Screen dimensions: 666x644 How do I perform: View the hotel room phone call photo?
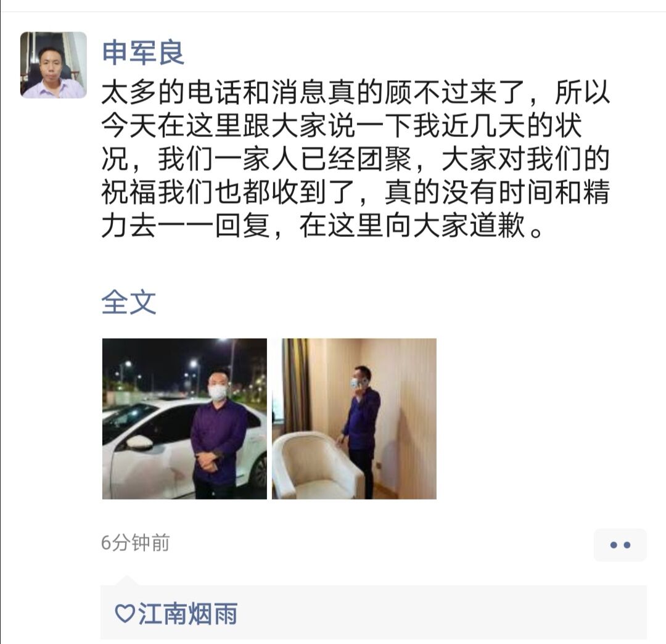[x=354, y=418]
